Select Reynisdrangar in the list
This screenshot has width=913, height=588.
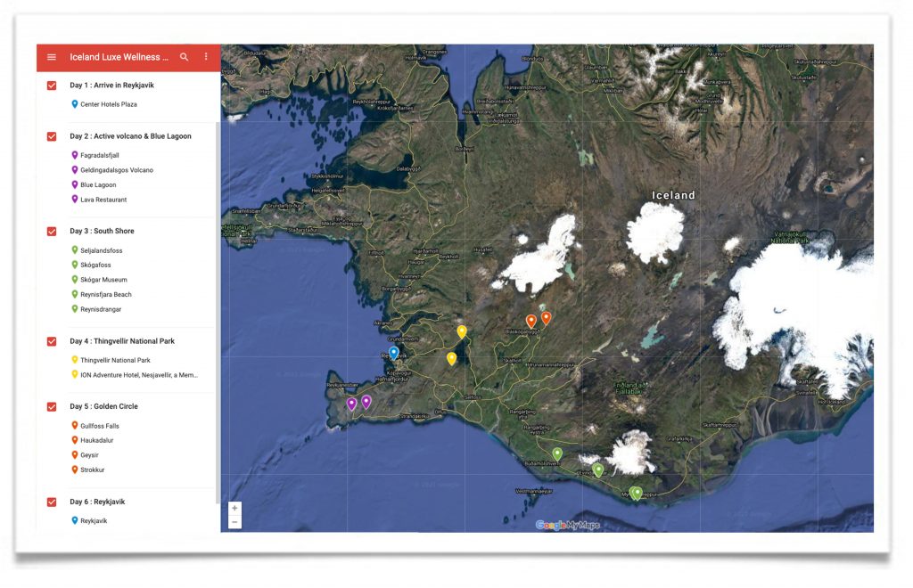point(101,309)
